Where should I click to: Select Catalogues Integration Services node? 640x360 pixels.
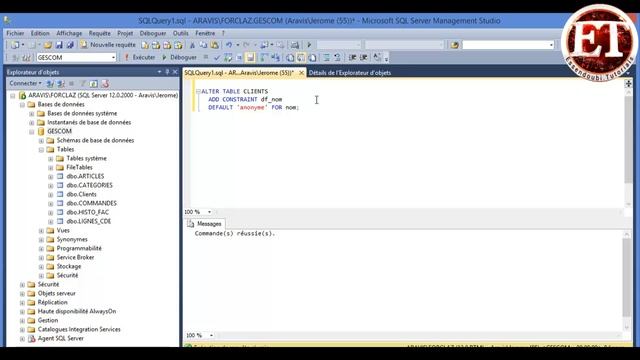point(79,329)
